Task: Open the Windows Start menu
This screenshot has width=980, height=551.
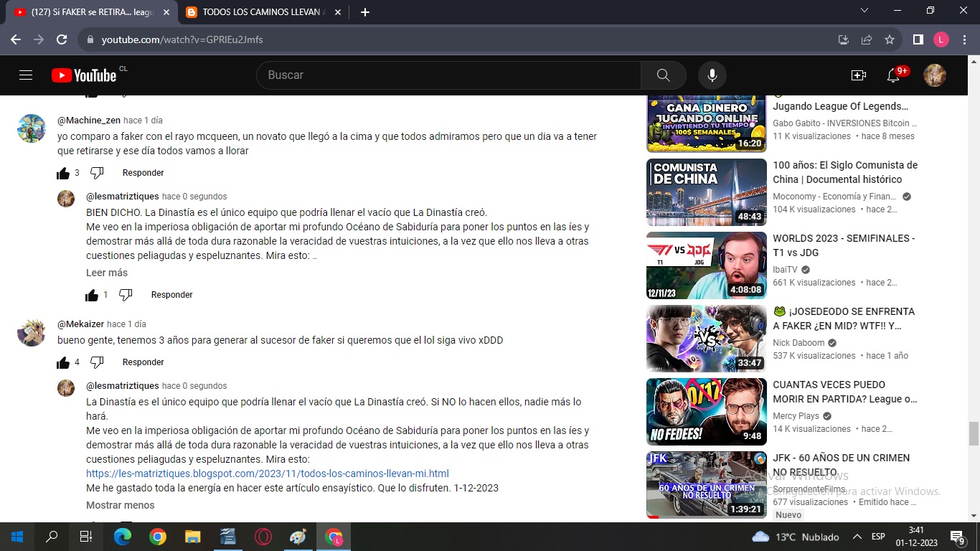Action: pyautogui.click(x=17, y=537)
